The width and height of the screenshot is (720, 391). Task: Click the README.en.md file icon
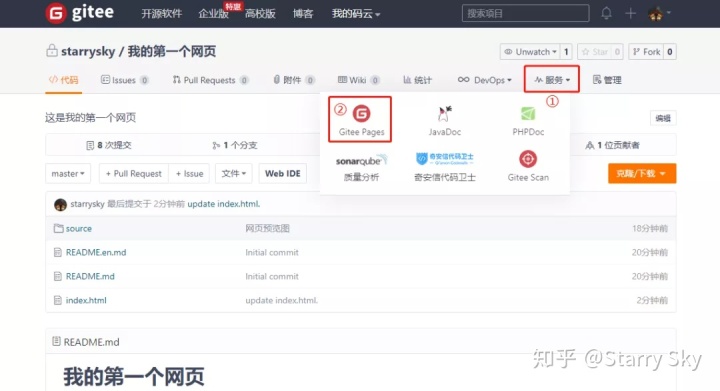tap(58, 252)
